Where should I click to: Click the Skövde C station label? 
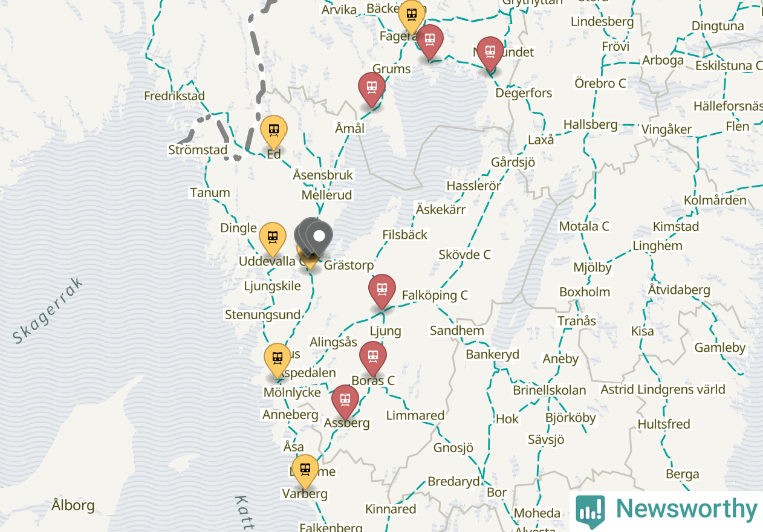tap(465, 255)
